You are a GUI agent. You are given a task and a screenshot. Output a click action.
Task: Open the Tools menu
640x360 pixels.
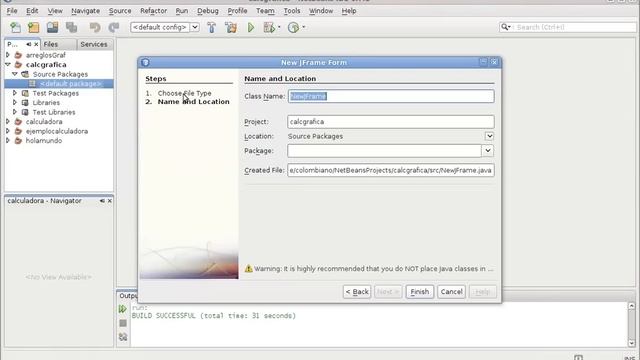point(292,11)
